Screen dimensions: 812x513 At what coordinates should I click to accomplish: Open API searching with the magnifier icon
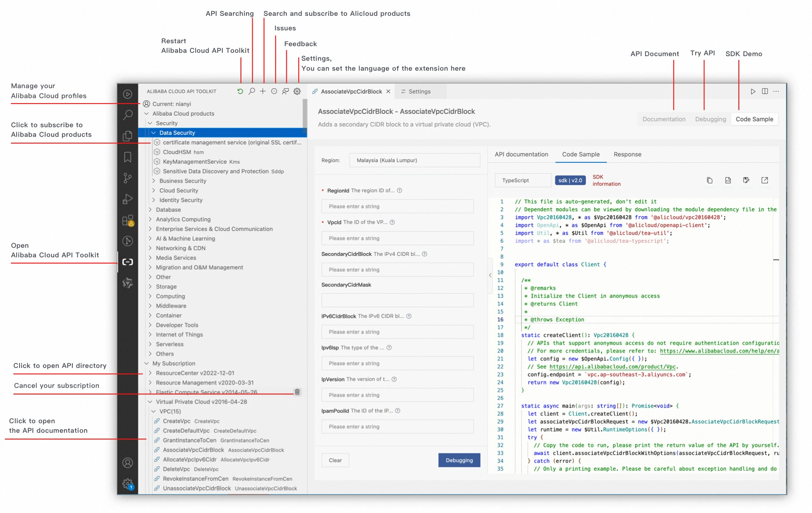[252, 91]
